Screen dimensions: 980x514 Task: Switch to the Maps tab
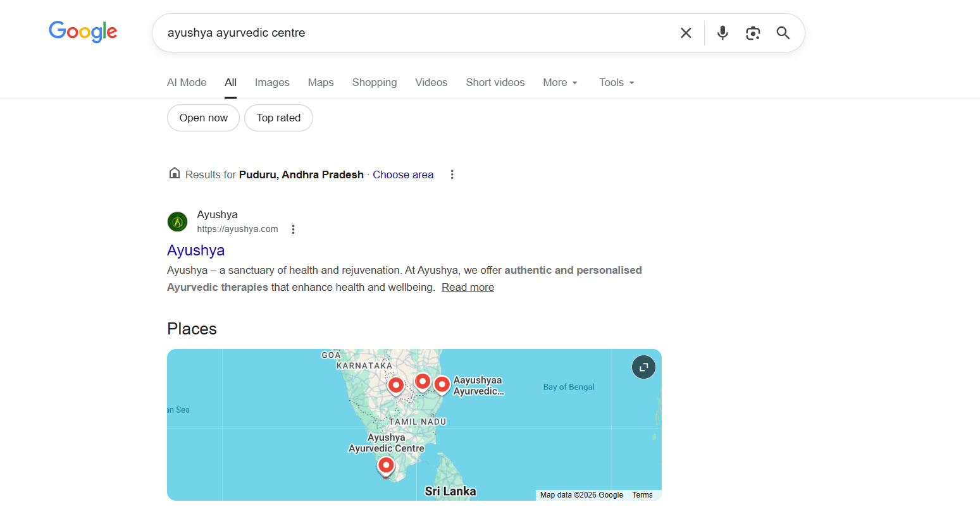(x=320, y=82)
